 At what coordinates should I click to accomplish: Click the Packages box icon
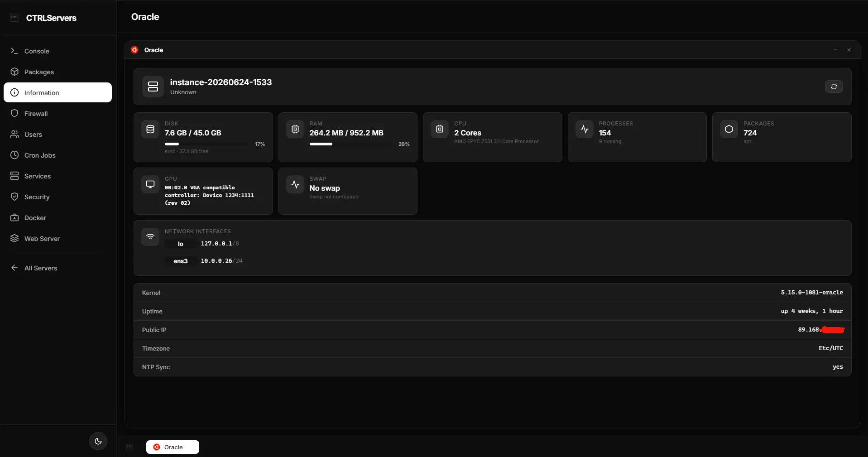coord(14,72)
